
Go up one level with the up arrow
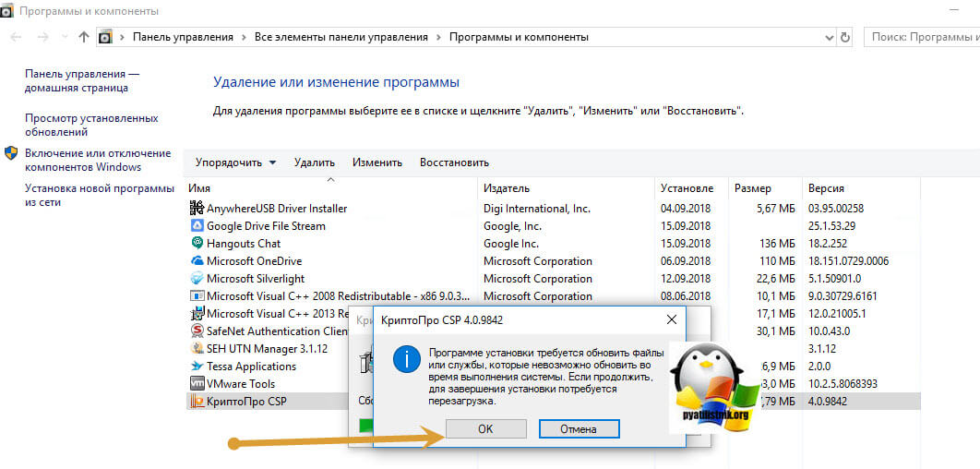pos(84,38)
